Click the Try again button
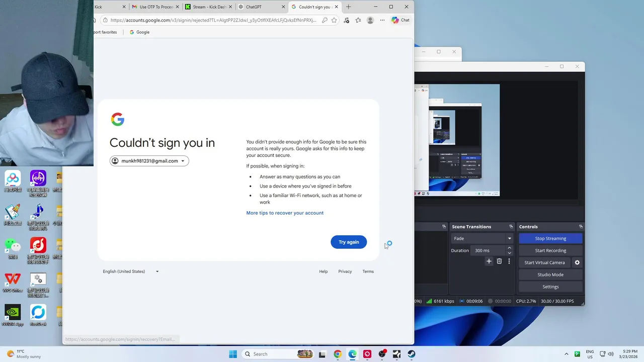 pyautogui.click(x=349, y=242)
